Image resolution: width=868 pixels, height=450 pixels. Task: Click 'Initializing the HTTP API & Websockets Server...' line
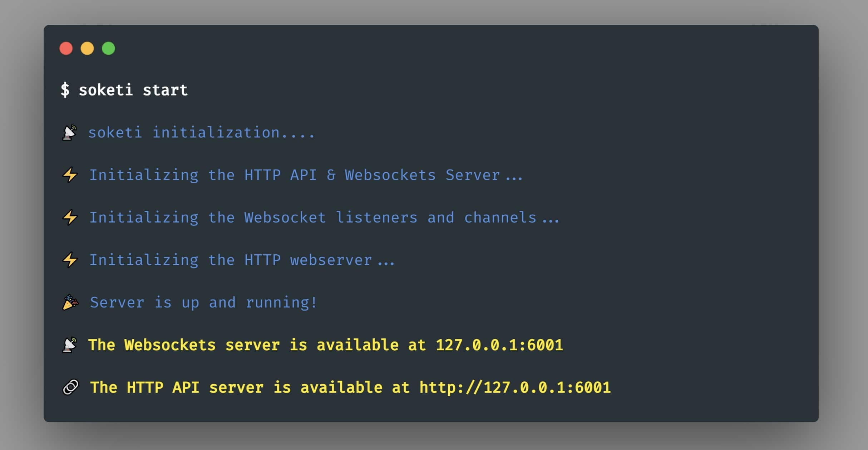[306, 175]
